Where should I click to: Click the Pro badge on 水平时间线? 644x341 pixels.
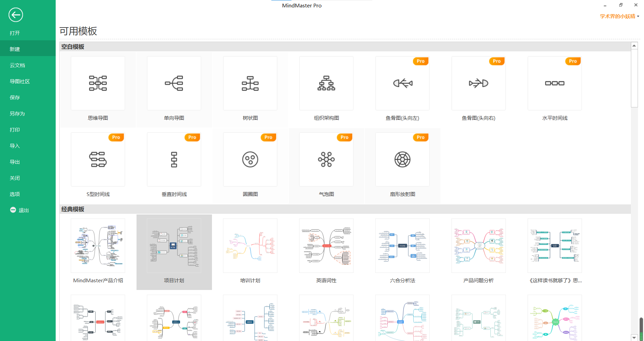click(x=573, y=61)
